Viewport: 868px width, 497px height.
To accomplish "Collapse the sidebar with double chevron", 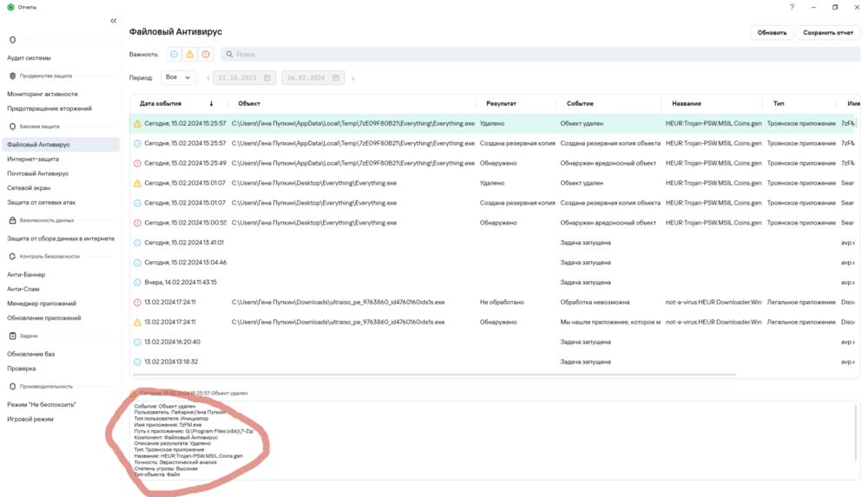I will click(x=114, y=21).
